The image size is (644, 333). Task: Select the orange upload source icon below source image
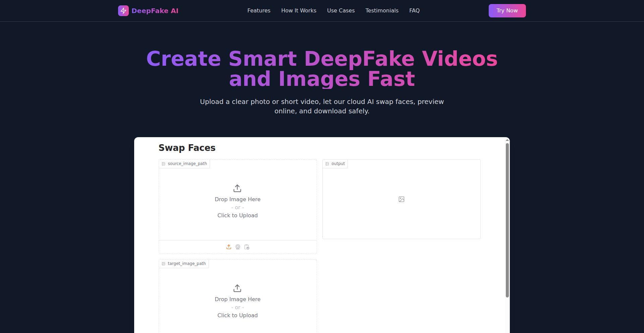[229, 247]
